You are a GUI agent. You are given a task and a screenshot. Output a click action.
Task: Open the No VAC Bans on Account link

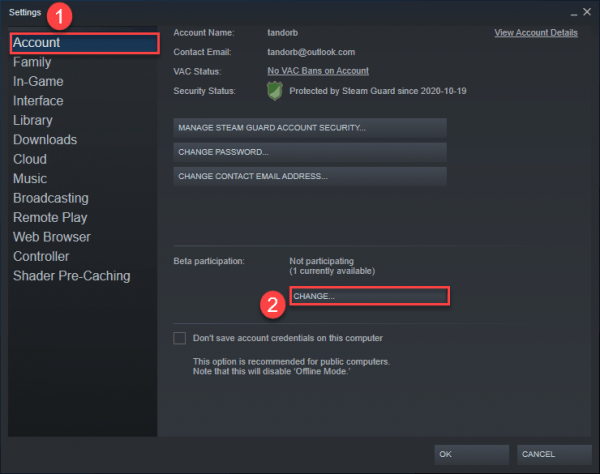coord(318,71)
